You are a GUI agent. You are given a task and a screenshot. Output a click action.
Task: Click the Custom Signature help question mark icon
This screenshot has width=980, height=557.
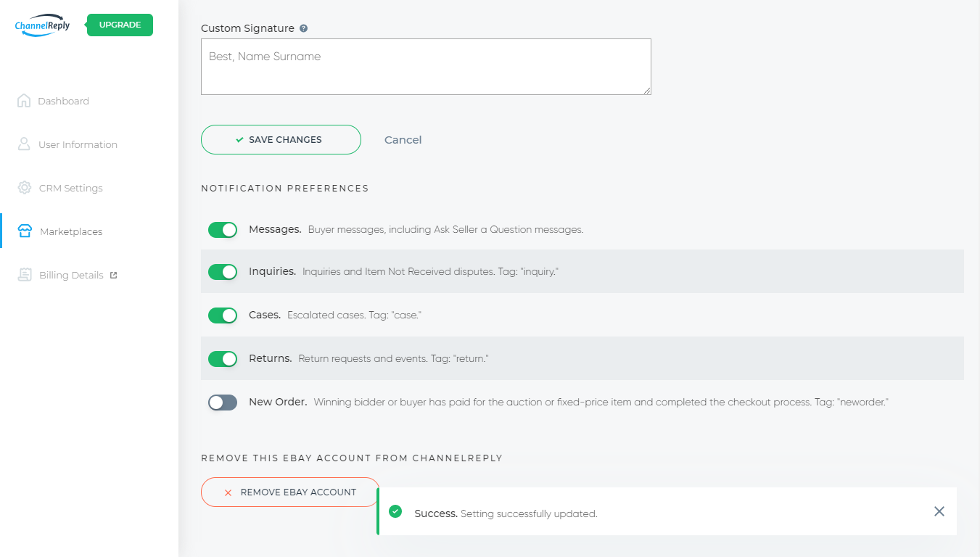(x=303, y=28)
